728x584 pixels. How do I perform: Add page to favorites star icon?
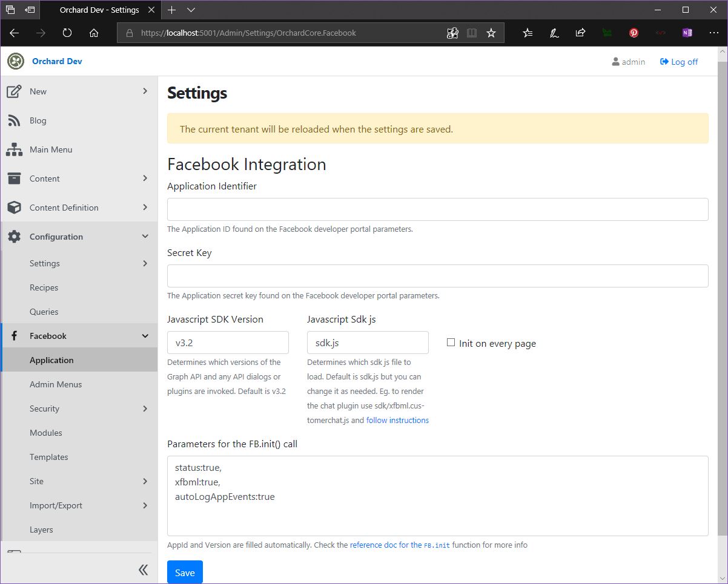pyautogui.click(x=491, y=33)
